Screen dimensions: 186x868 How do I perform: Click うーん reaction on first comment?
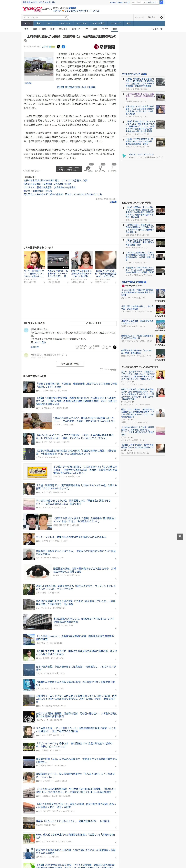pos(107,347)
